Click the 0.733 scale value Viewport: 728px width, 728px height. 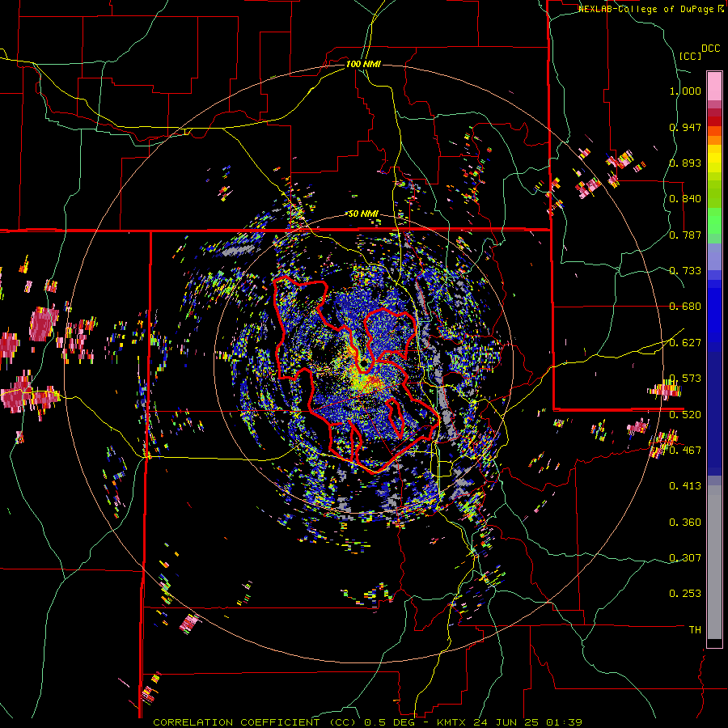pos(685,271)
